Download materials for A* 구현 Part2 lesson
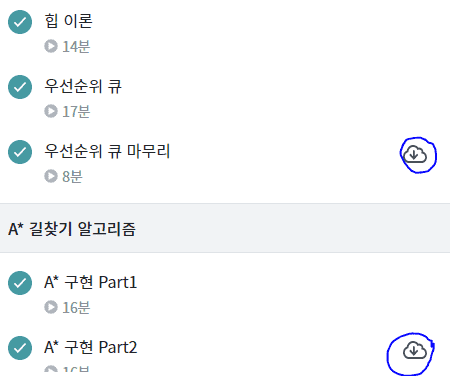The image size is (450, 376). pyautogui.click(x=415, y=350)
